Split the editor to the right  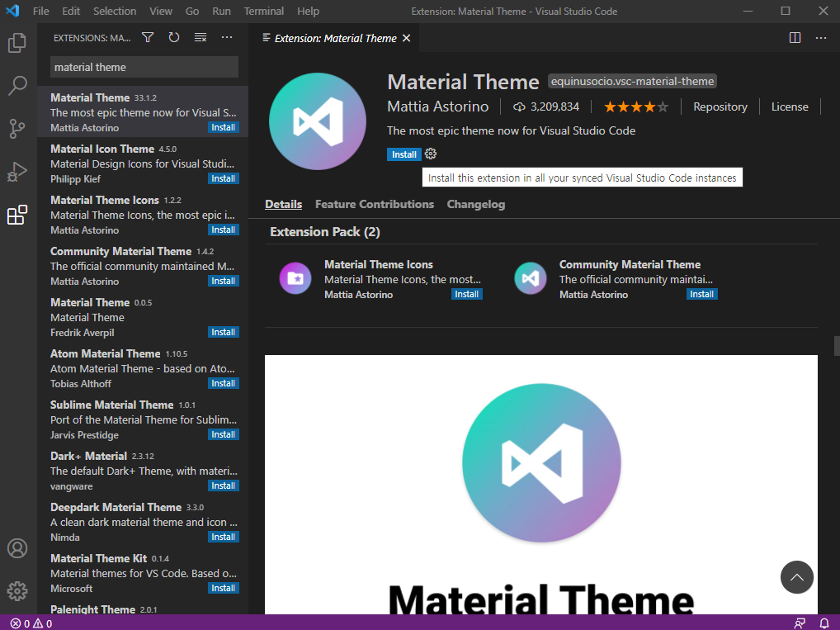[x=795, y=37]
